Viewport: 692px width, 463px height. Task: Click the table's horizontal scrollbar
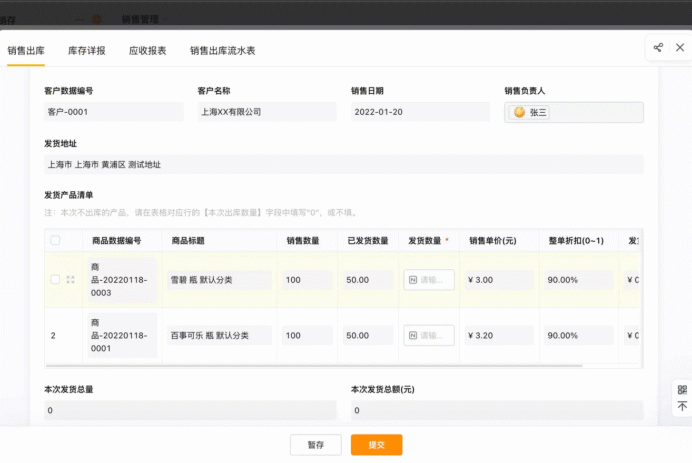coord(314,365)
